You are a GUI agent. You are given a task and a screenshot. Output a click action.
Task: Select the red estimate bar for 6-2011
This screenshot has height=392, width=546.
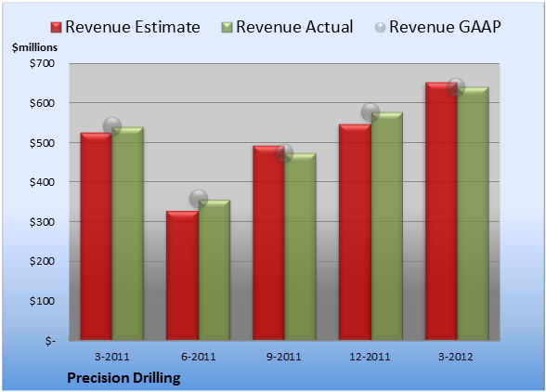coord(182,276)
